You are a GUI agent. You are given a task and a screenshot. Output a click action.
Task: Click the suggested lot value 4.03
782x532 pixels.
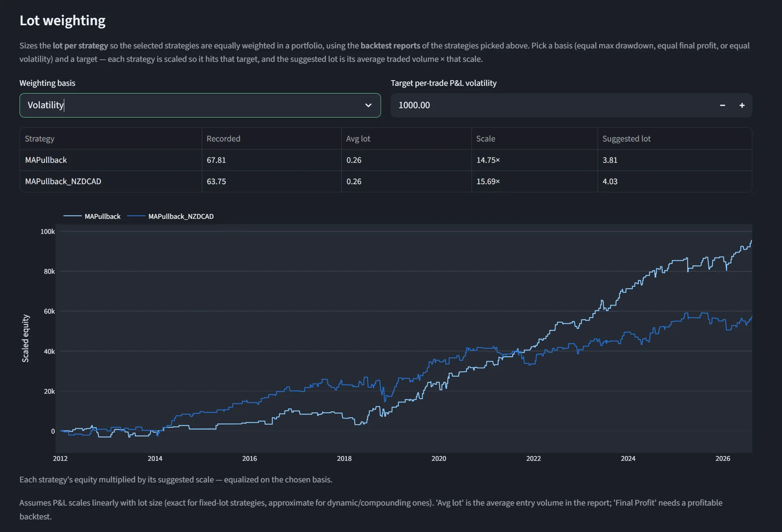tap(610, 181)
